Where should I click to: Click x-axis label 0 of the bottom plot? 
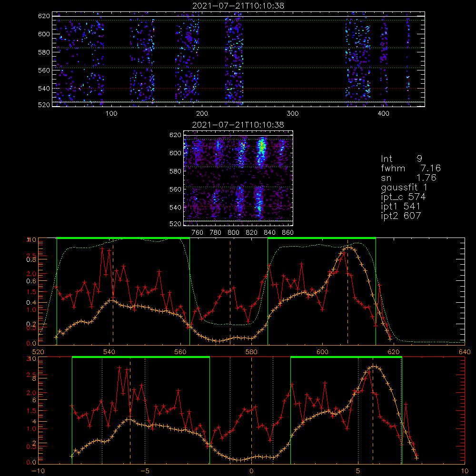(251, 471)
